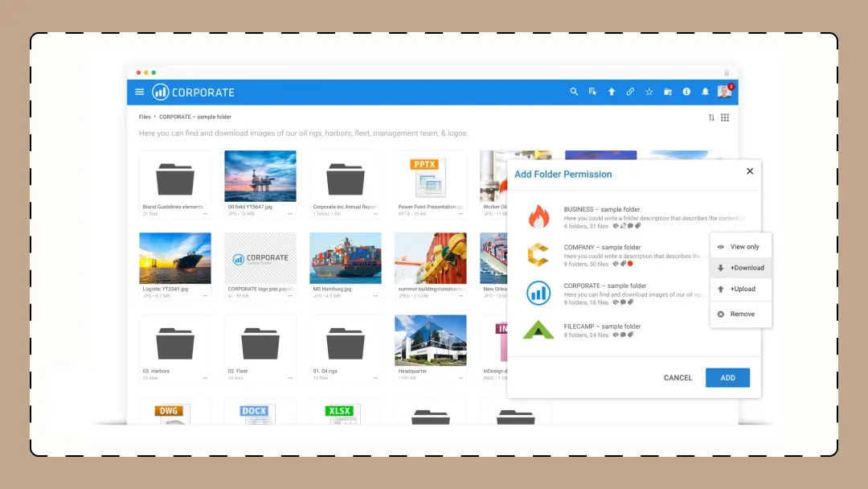This screenshot has width=868, height=489.
Task: Open the Power Point Presentation PPTX file
Action: point(430,178)
